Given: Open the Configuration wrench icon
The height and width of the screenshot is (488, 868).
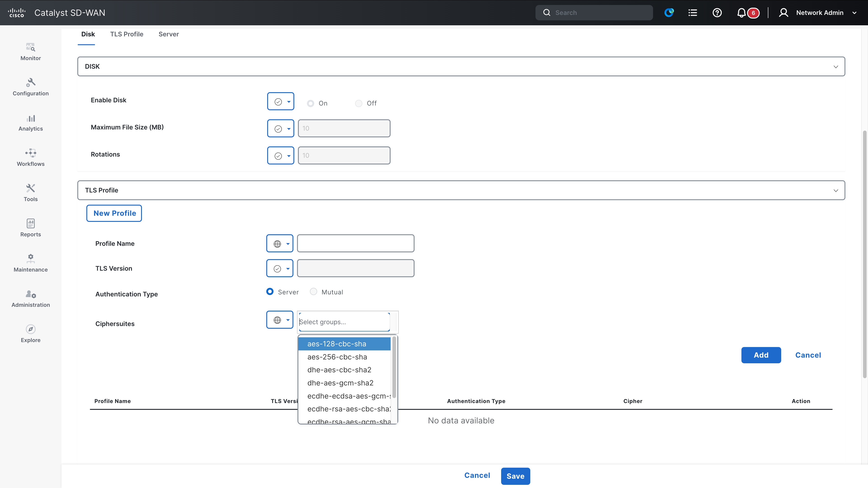Looking at the screenshot, I should (30, 82).
